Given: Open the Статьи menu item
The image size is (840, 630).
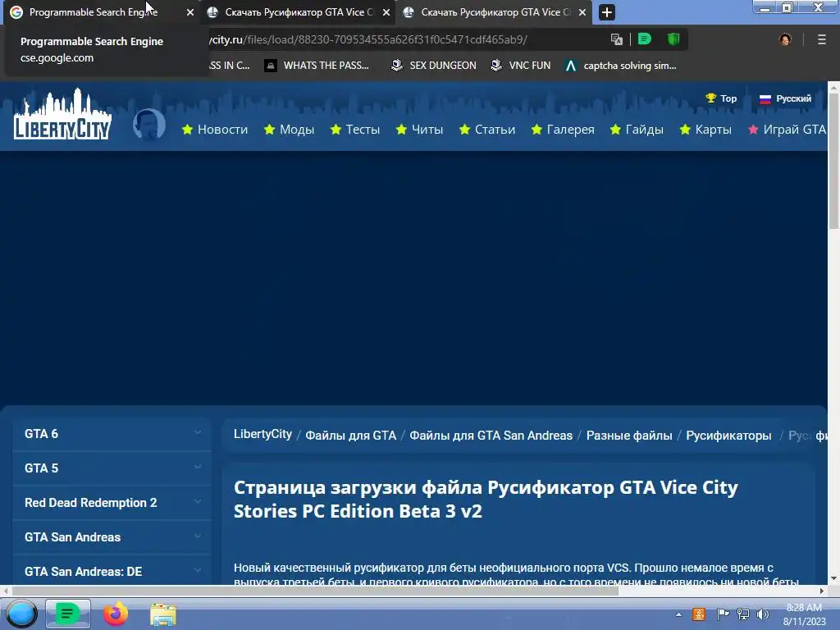Looking at the screenshot, I should coord(487,129).
